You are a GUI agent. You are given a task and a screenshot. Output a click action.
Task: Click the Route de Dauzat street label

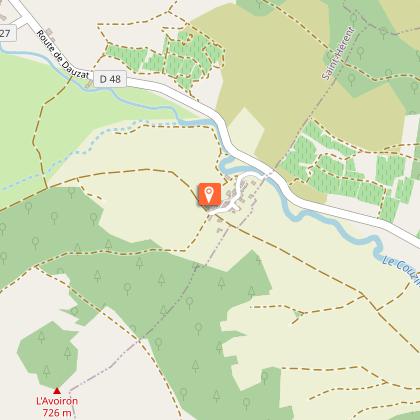(63, 55)
